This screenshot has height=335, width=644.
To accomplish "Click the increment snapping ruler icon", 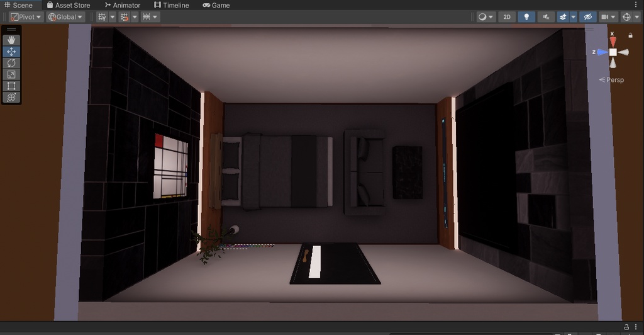I will 146,17.
